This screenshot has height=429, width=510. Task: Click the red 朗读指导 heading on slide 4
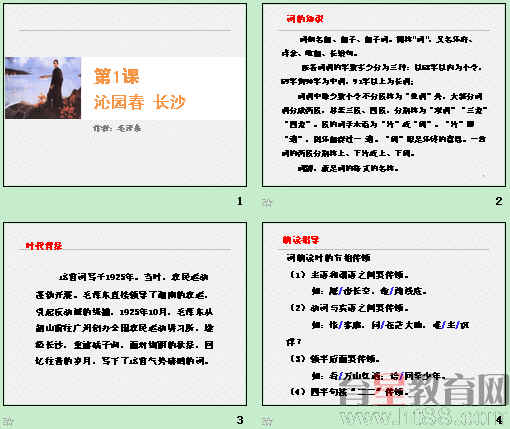pyautogui.click(x=301, y=240)
